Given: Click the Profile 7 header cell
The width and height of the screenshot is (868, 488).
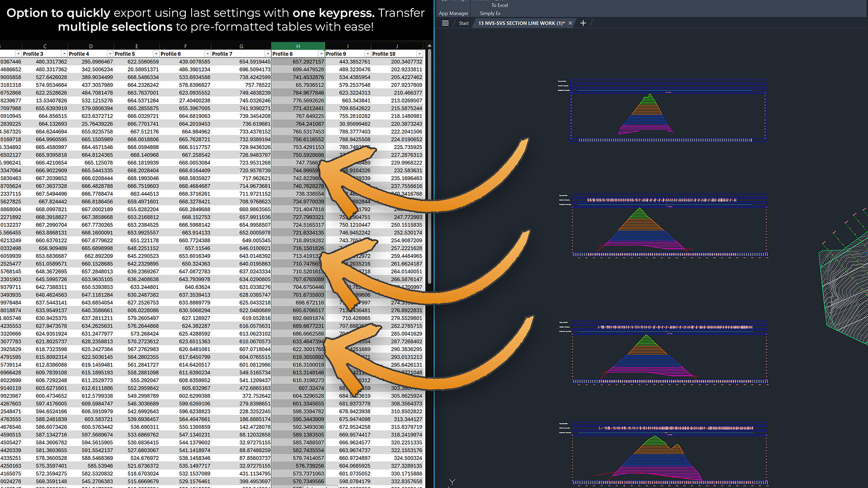Looking at the screenshot, I should point(235,54).
